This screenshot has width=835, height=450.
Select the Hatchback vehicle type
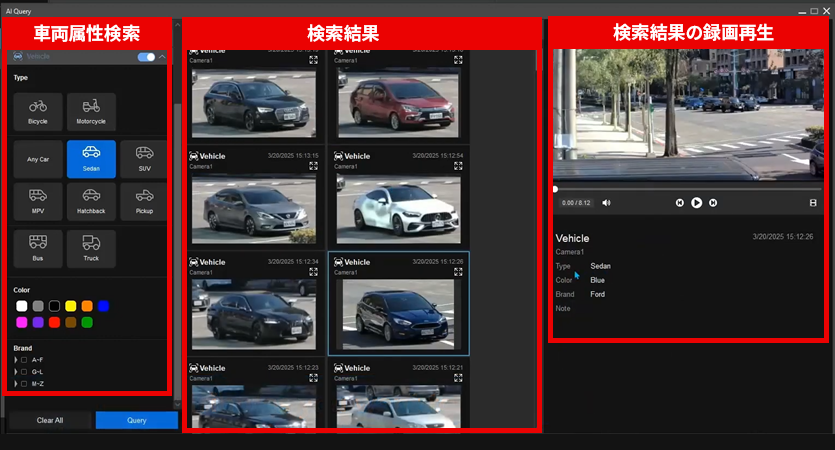point(91,200)
